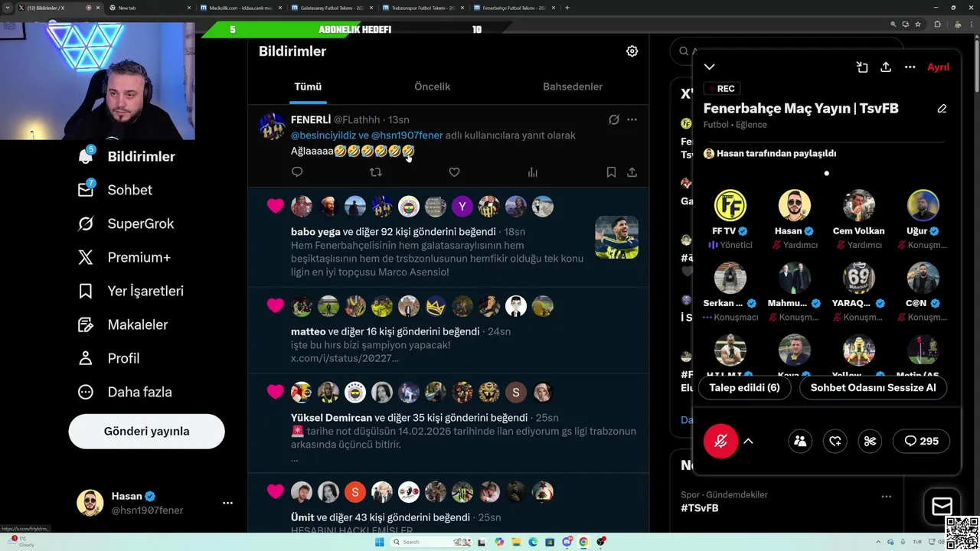Like FENERLİ's Ağlaaaaa tweet
The width and height of the screenshot is (980, 551).
(x=454, y=172)
